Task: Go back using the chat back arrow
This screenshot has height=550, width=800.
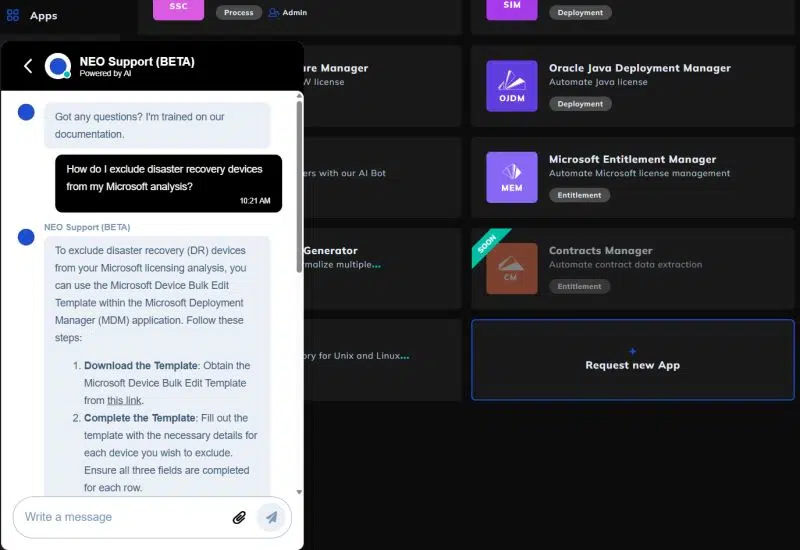Action: point(28,66)
